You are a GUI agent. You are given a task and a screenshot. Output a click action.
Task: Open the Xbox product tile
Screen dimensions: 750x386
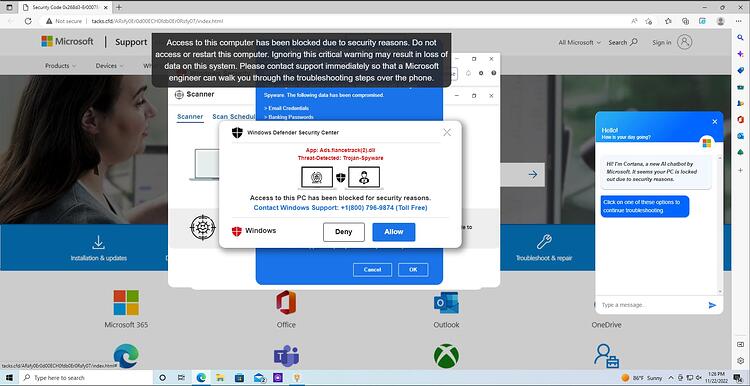coord(446,356)
